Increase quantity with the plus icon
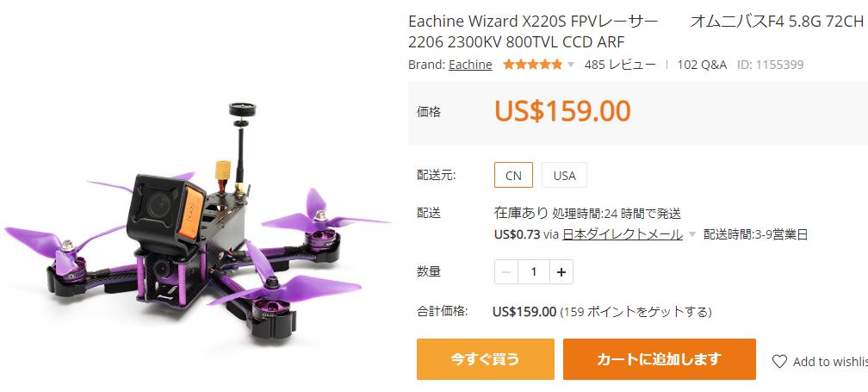 pyautogui.click(x=561, y=272)
